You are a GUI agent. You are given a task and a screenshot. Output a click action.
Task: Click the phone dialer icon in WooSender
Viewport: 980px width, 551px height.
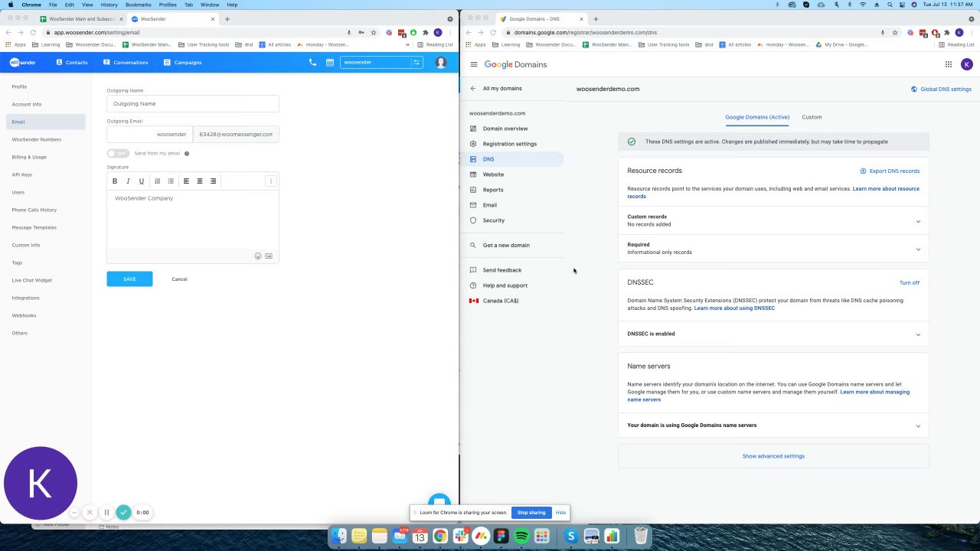pos(312,63)
